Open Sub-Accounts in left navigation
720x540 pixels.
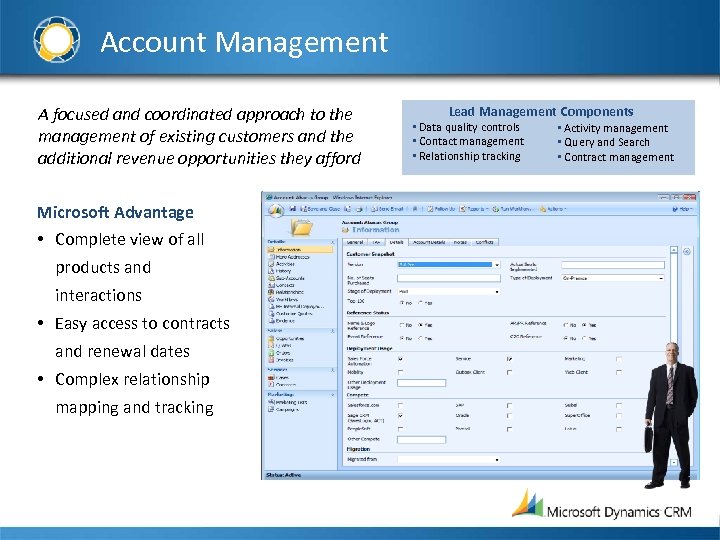click(290, 278)
